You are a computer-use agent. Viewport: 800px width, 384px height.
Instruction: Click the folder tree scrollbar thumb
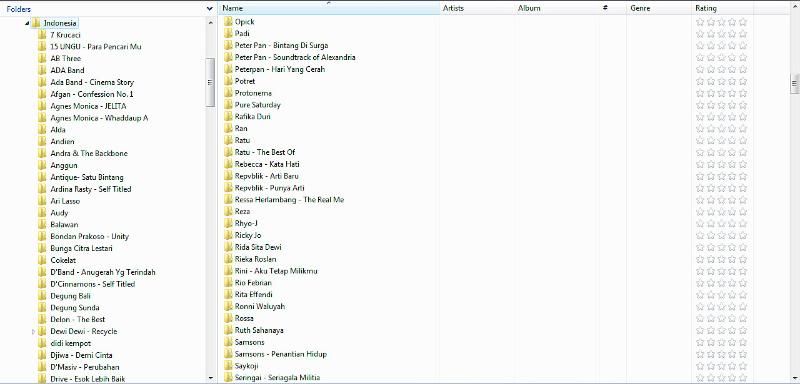pyautogui.click(x=210, y=82)
